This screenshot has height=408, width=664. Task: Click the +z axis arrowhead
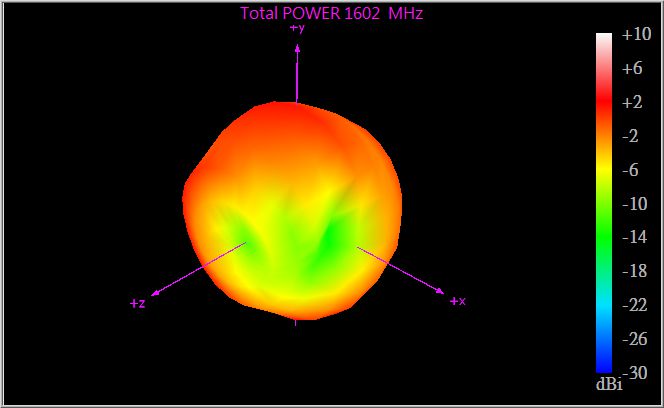pyautogui.click(x=155, y=293)
